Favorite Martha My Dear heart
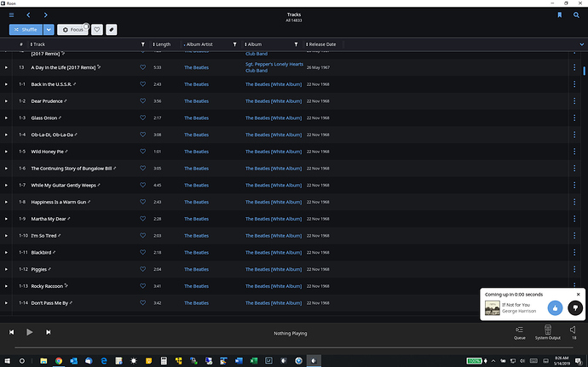 (x=143, y=219)
